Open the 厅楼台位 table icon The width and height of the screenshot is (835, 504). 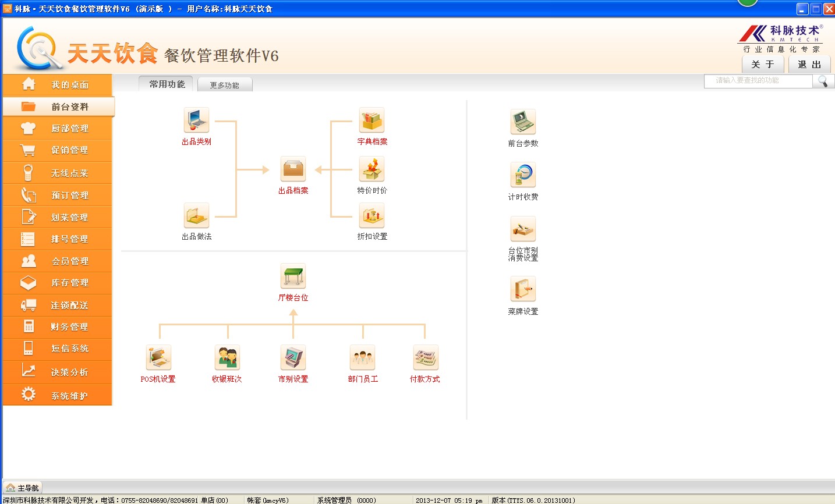[293, 276]
